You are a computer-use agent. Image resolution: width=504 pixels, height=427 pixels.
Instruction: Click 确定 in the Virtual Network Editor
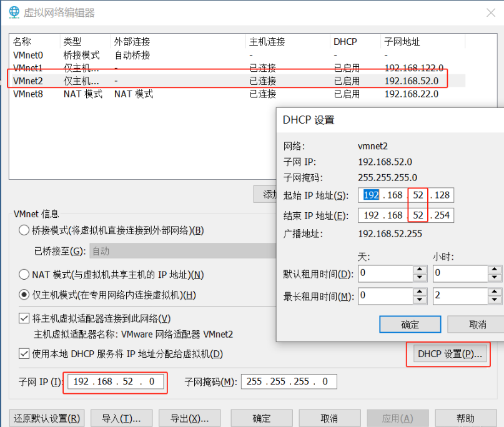pos(262,418)
